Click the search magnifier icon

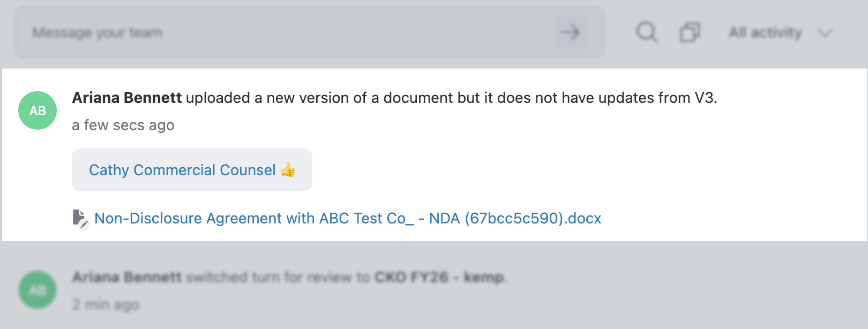coord(647,32)
